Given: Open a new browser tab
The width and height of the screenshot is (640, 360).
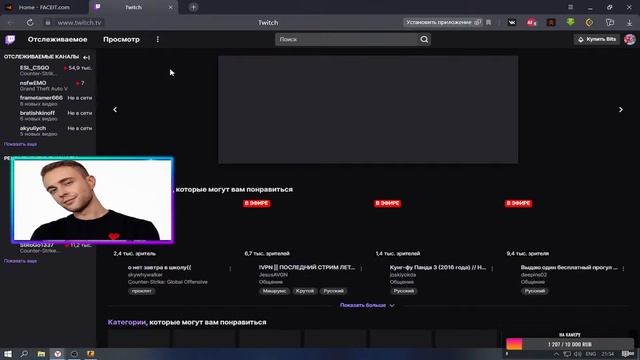Looking at the screenshot, I should 193,7.
